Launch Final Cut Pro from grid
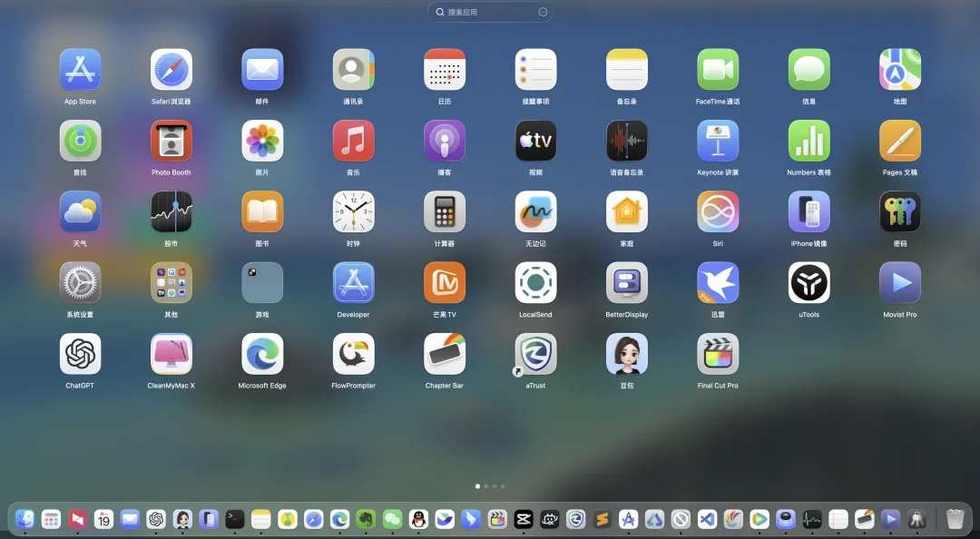Image resolution: width=980 pixels, height=539 pixels. (718, 354)
